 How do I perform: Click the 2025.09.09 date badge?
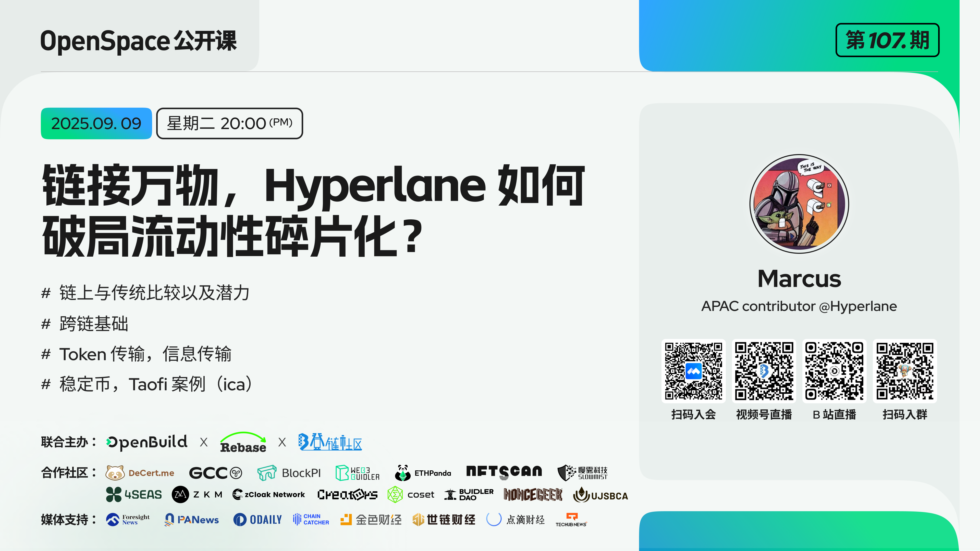click(96, 123)
